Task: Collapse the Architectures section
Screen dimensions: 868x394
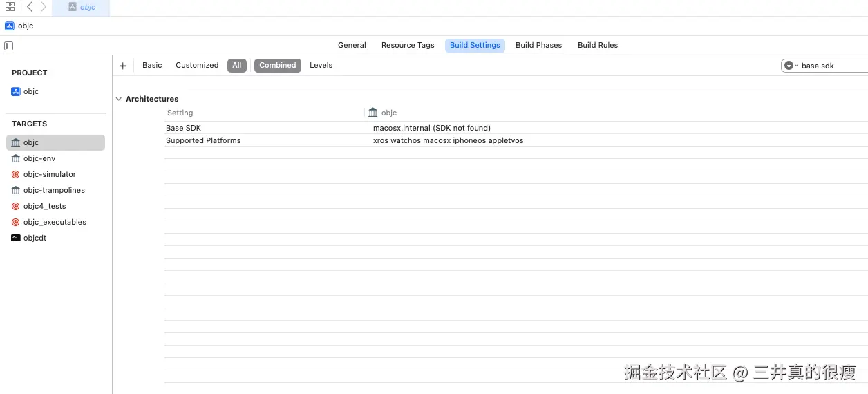Action: 119,99
